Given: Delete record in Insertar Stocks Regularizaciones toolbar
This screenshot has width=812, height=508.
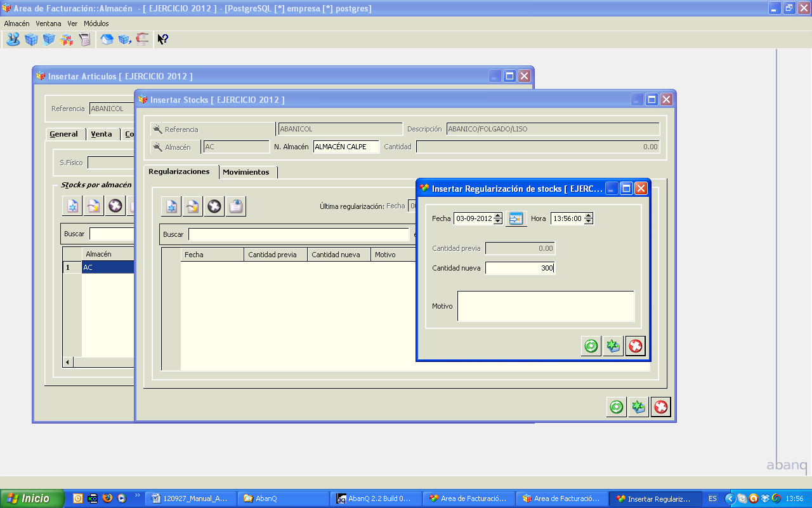Looking at the screenshot, I should pyautogui.click(x=214, y=206).
